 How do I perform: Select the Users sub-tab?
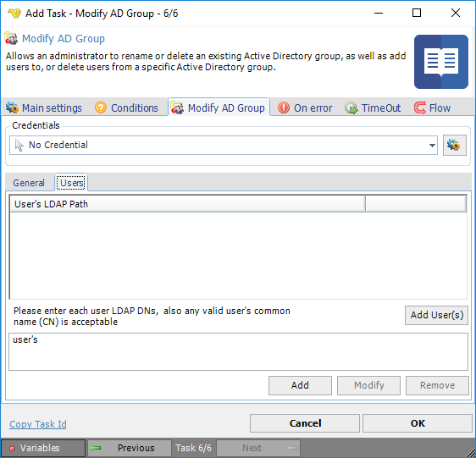click(x=72, y=182)
